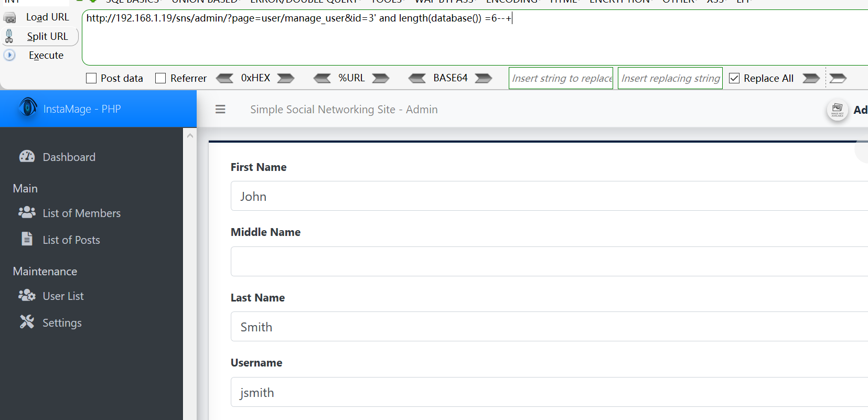Click the empty Middle Name field

coord(549,261)
